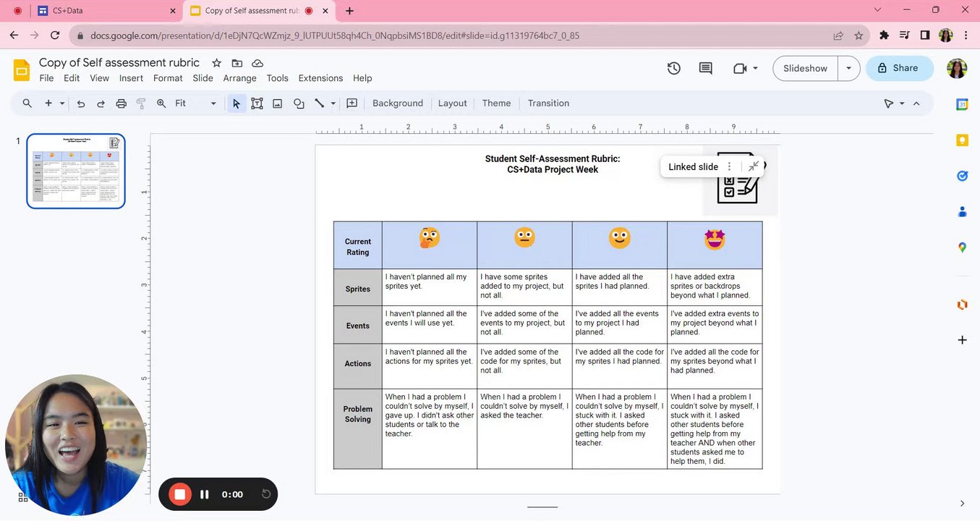Open the search menus magnifier tool

[x=27, y=103]
